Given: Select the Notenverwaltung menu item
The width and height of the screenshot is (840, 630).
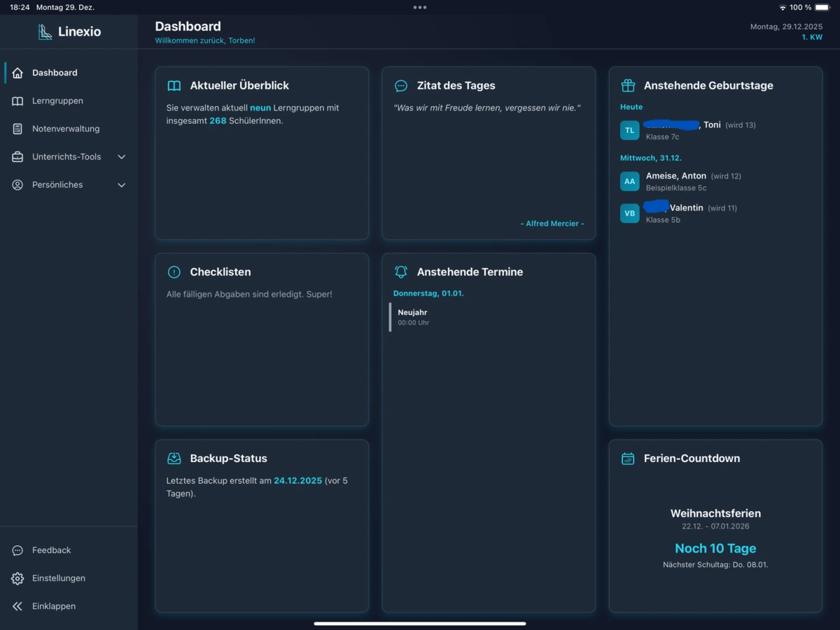Looking at the screenshot, I should tap(66, 129).
